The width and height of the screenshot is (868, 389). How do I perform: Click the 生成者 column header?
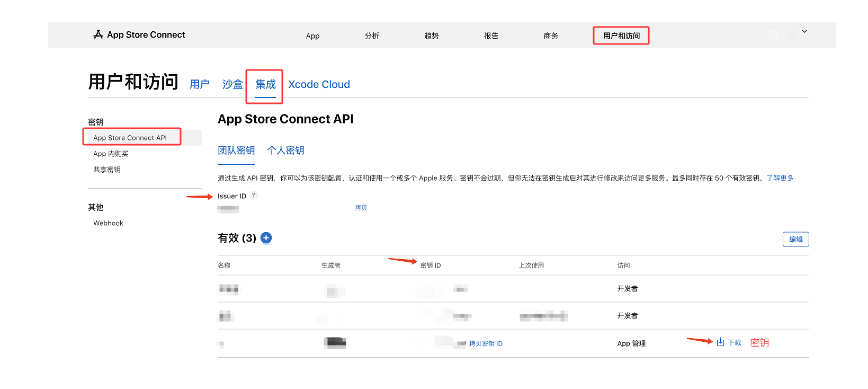click(x=331, y=266)
